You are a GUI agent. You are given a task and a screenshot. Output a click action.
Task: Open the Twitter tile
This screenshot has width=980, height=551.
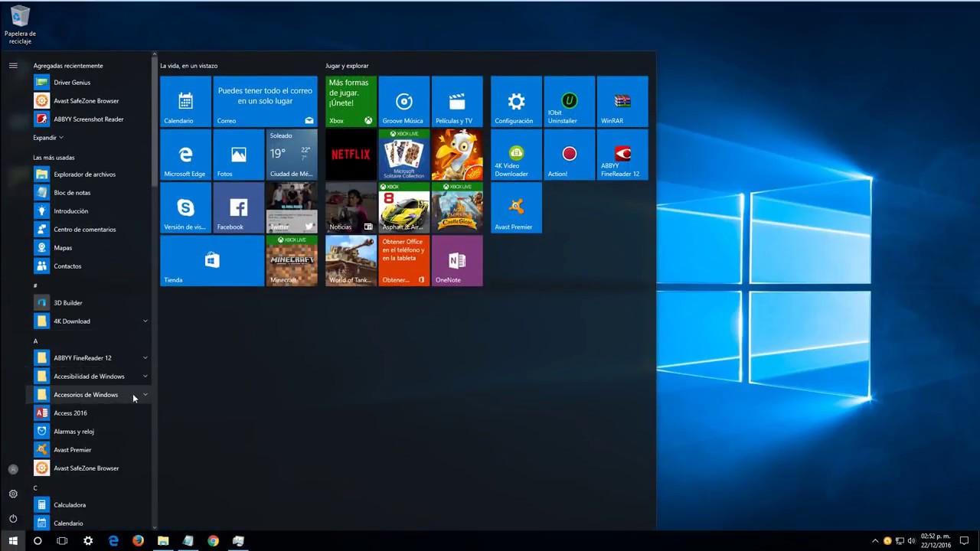coord(292,207)
